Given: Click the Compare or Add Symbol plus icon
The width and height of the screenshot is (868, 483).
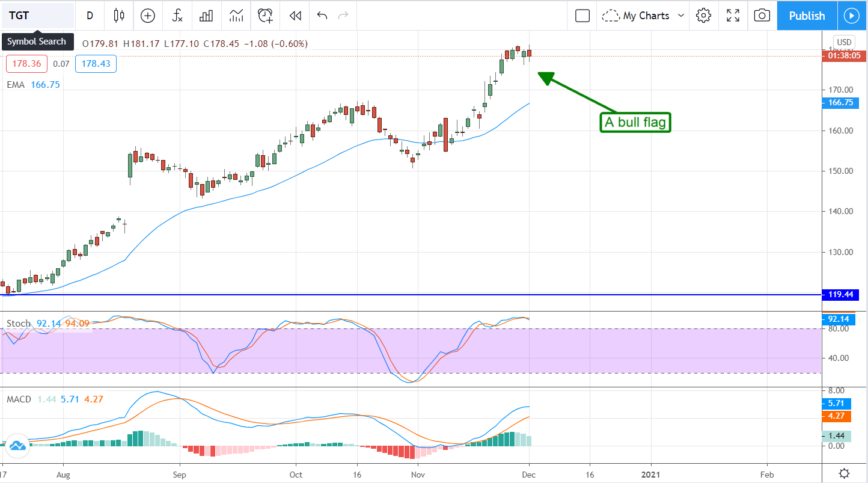Looking at the screenshot, I should 148,16.
